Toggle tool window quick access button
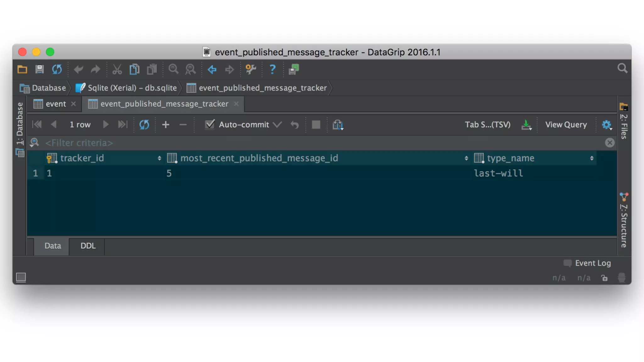Image resolution: width=644 pixels, height=362 pixels. pyautogui.click(x=21, y=277)
